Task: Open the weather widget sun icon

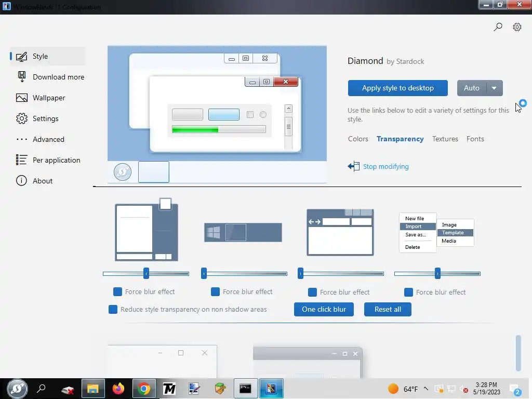Action: click(x=393, y=389)
